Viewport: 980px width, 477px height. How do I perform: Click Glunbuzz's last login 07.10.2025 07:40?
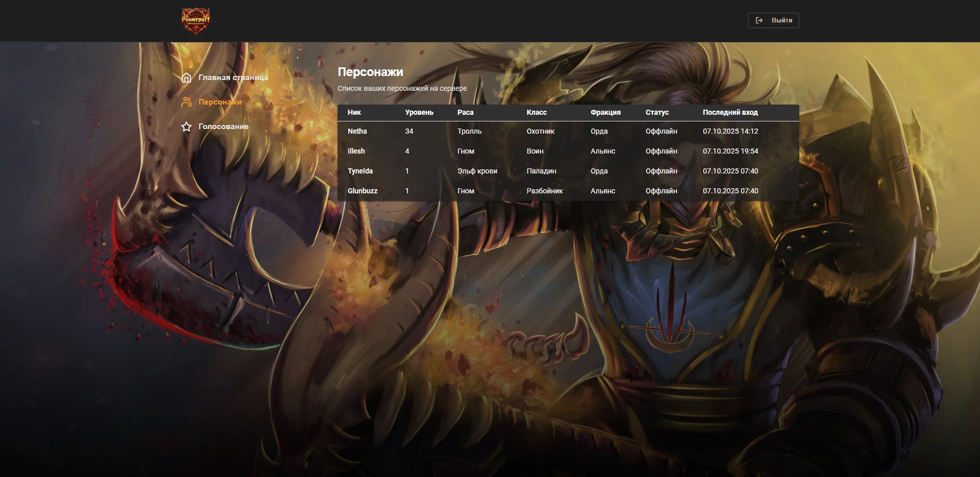(x=730, y=191)
